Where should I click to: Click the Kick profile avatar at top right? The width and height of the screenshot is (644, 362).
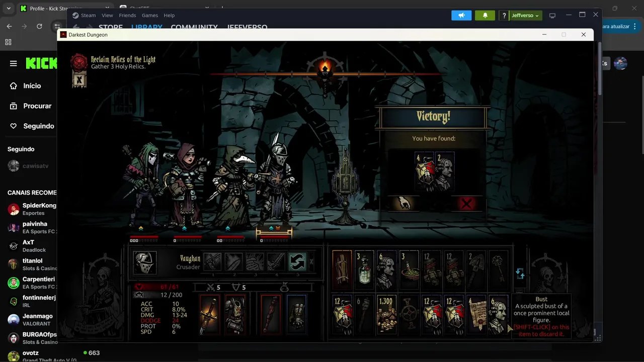coord(620,63)
